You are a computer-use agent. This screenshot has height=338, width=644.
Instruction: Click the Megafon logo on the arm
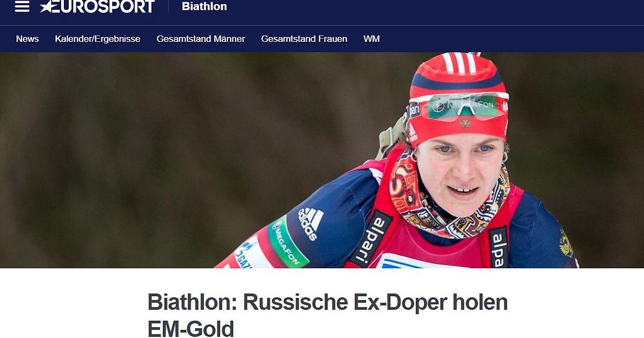coord(286,242)
